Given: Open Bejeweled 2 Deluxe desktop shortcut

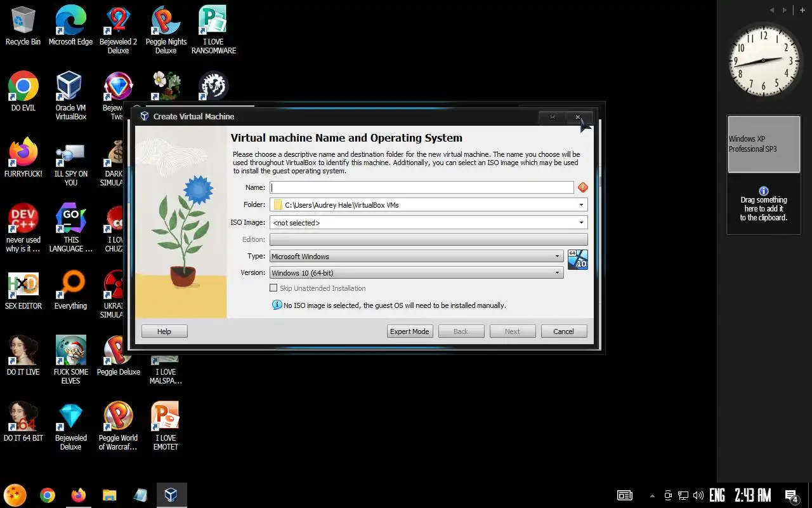Looking at the screenshot, I should point(118,30).
